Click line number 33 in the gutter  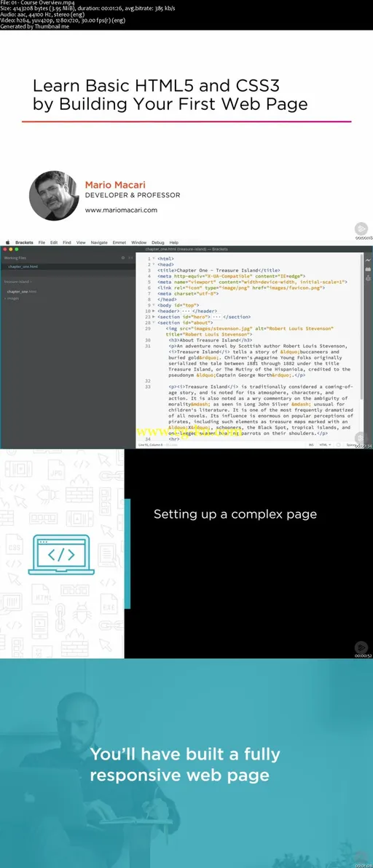click(148, 387)
